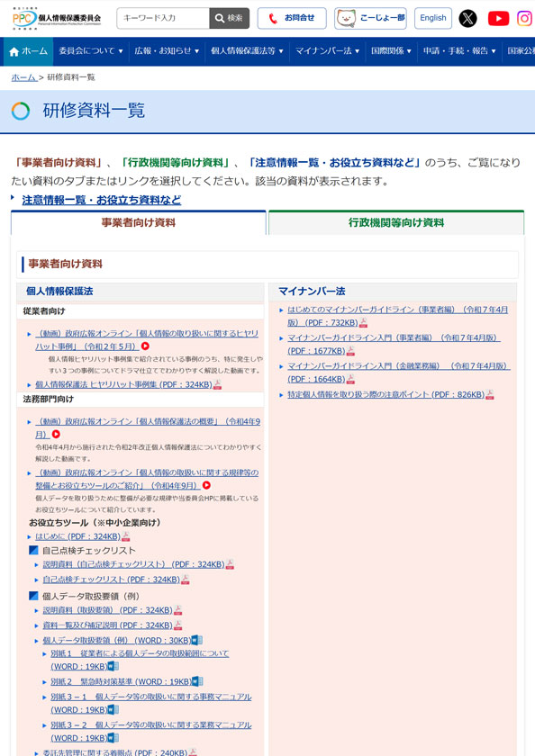The height and width of the screenshot is (756, 535).
Task: Click Word icon beside 別紙2 緊急時対策基準
Action: click(197, 682)
